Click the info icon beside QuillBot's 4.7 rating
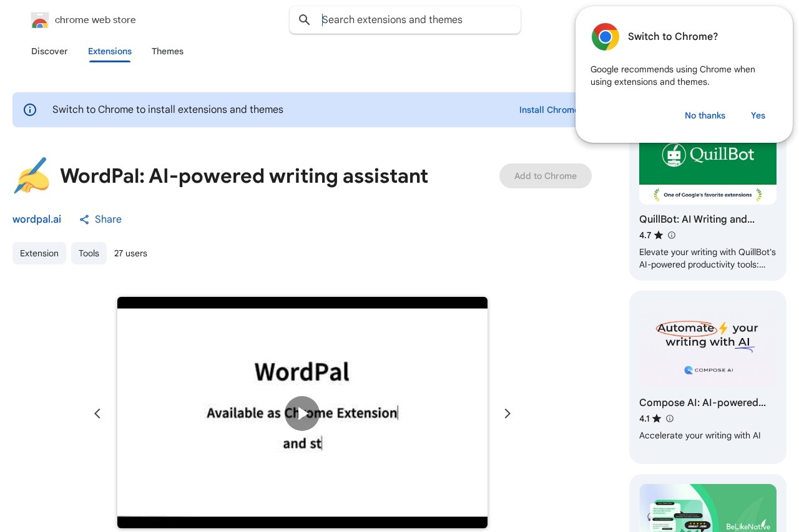 (x=672, y=235)
